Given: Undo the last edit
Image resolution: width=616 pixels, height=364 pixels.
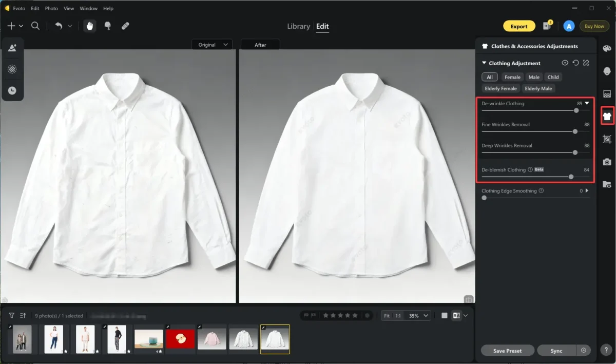Looking at the screenshot, I should click(59, 26).
